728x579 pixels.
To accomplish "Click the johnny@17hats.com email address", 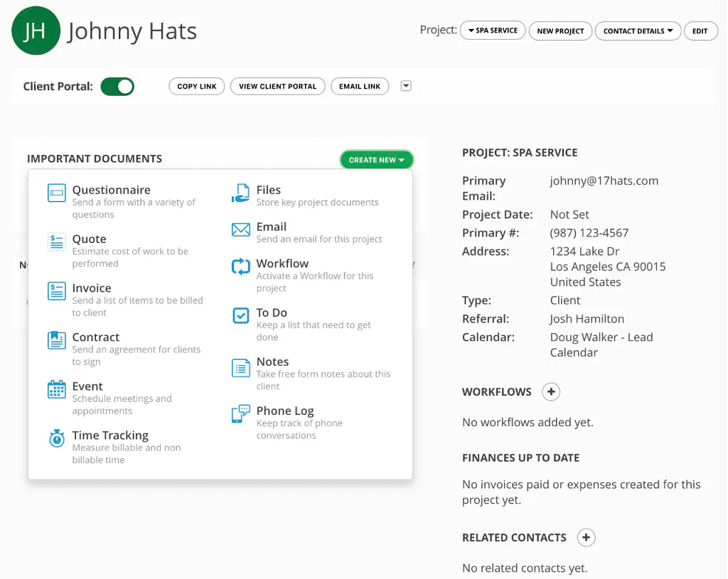I will tap(604, 181).
